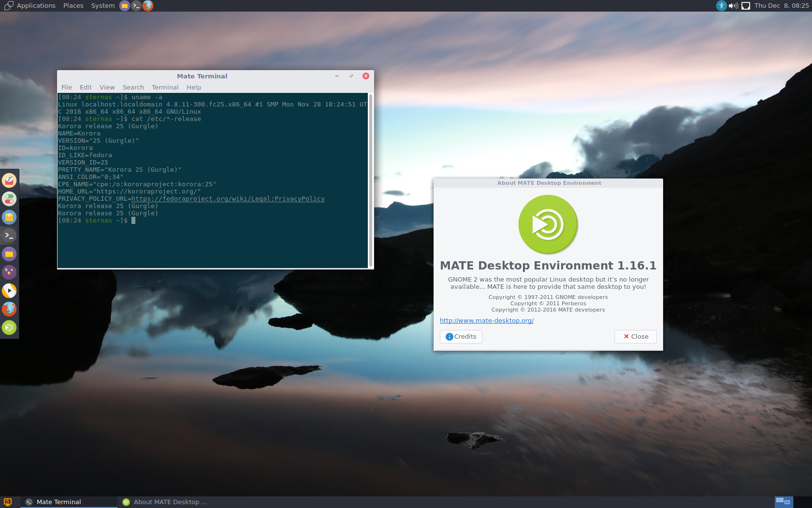Open the terminal File menu
The width and height of the screenshot is (812, 508).
pyautogui.click(x=67, y=88)
